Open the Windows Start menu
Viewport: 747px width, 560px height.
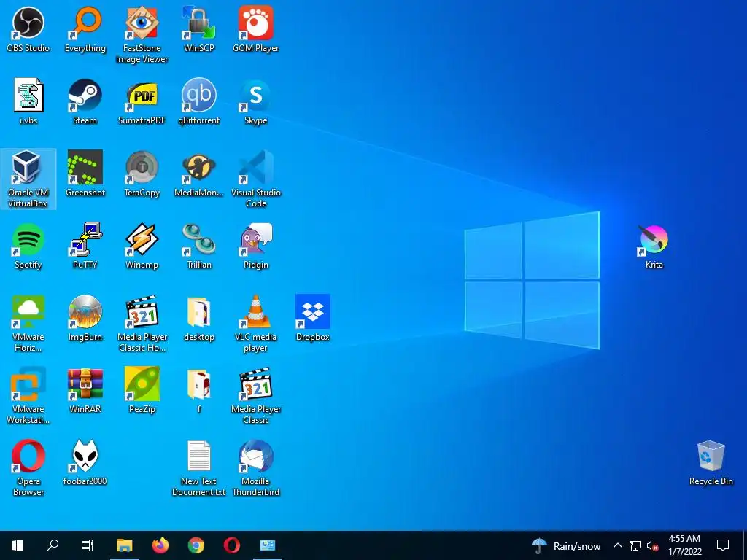point(18,545)
